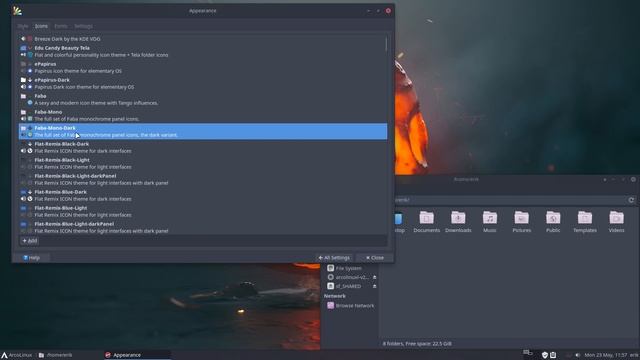Viewport: 640px width, 360px height.
Task: Click the Appearance window logo icon
Action: (x=17, y=11)
